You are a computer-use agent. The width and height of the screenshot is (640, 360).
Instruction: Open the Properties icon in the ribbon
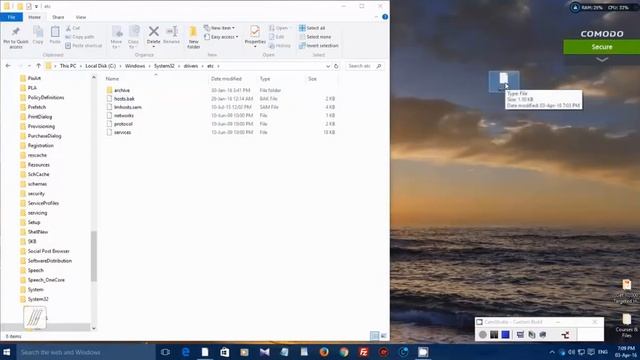tap(255, 32)
